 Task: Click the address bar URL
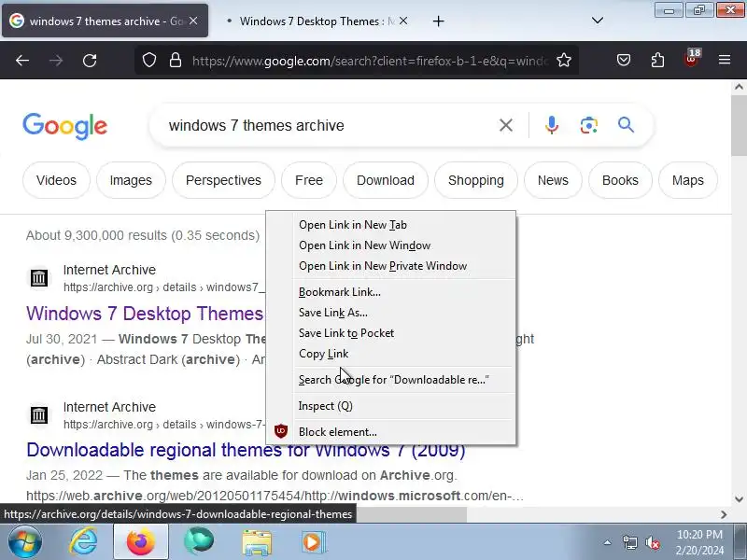click(370, 61)
